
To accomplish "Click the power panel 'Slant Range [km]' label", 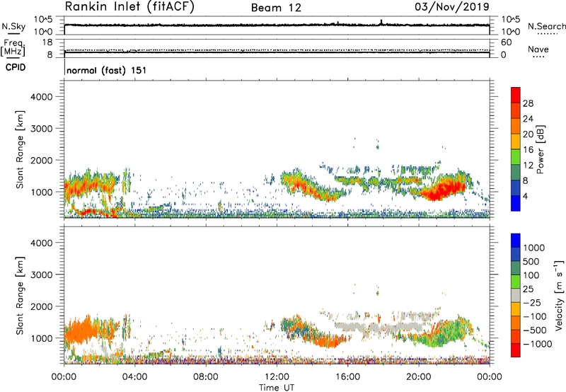I will coord(20,149).
